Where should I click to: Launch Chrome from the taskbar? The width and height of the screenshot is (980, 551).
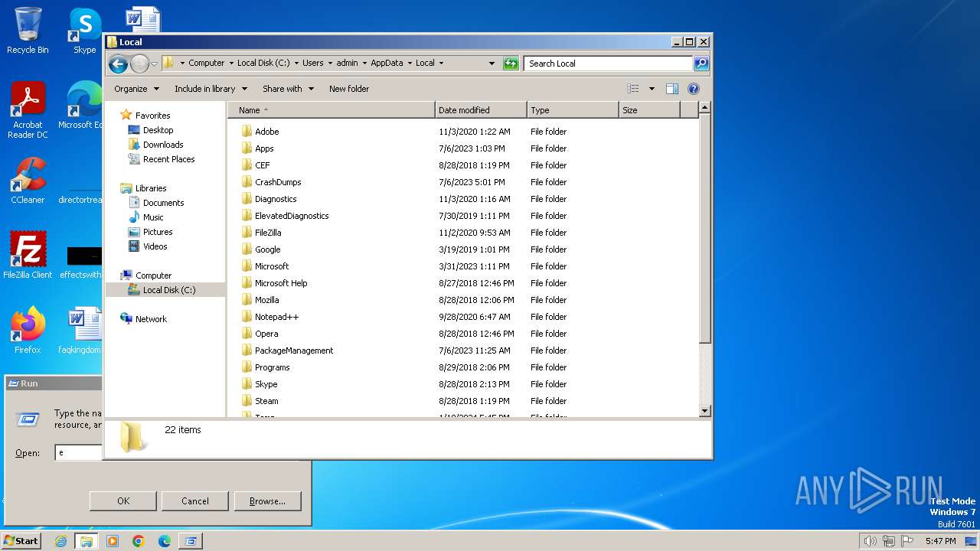point(139,541)
